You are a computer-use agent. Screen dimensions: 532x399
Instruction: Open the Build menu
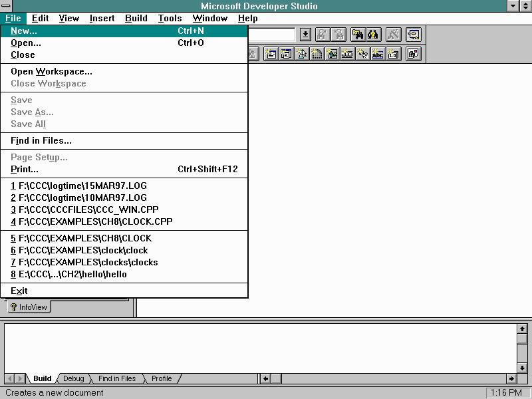[x=136, y=18]
